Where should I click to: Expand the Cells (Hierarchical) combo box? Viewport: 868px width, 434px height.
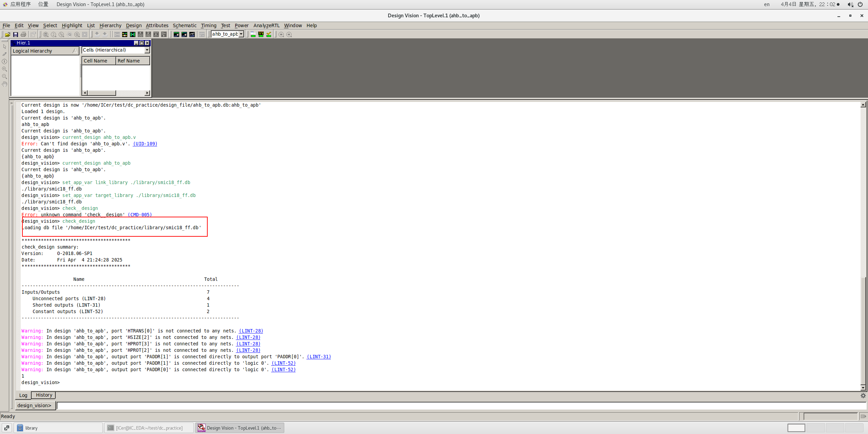[147, 50]
